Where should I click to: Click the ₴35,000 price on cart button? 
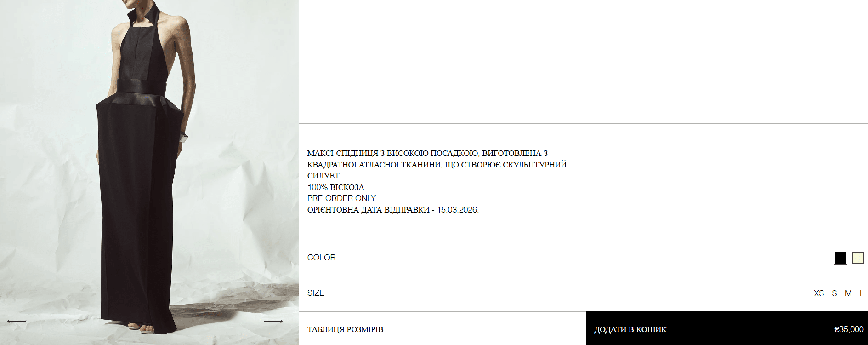[x=849, y=329]
